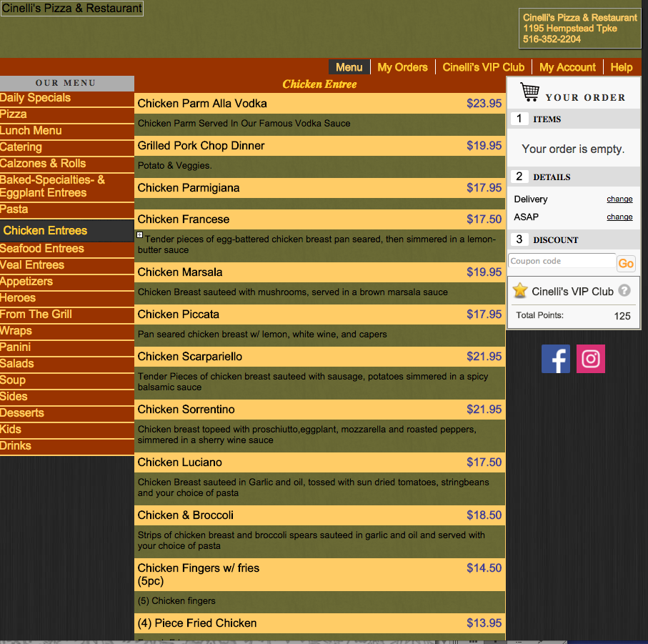The width and height of the screenshot is (648, 644).
Task: Open the Seafood Entrees category
Action: click(x=42, y=249)
